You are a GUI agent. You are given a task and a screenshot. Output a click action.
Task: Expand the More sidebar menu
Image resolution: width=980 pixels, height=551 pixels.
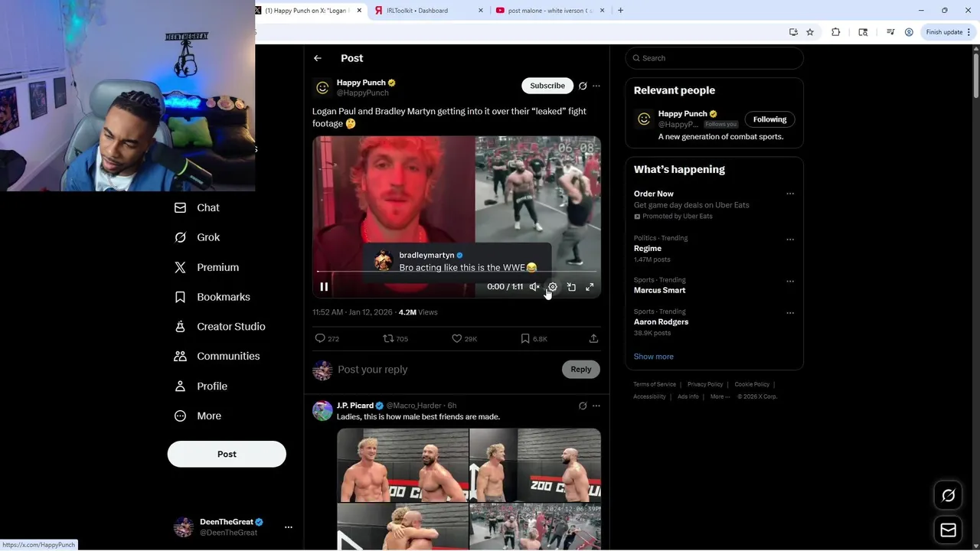tap(198, 416)
